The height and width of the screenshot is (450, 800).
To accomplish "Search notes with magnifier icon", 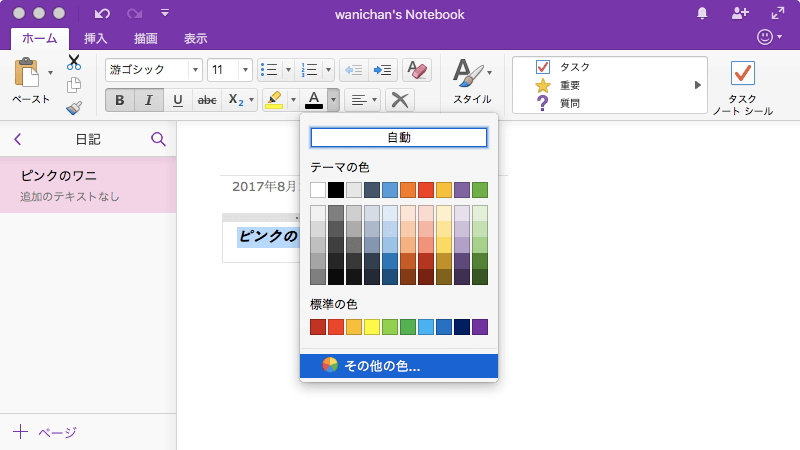I will pyautogui.click(x=158, y=139).
